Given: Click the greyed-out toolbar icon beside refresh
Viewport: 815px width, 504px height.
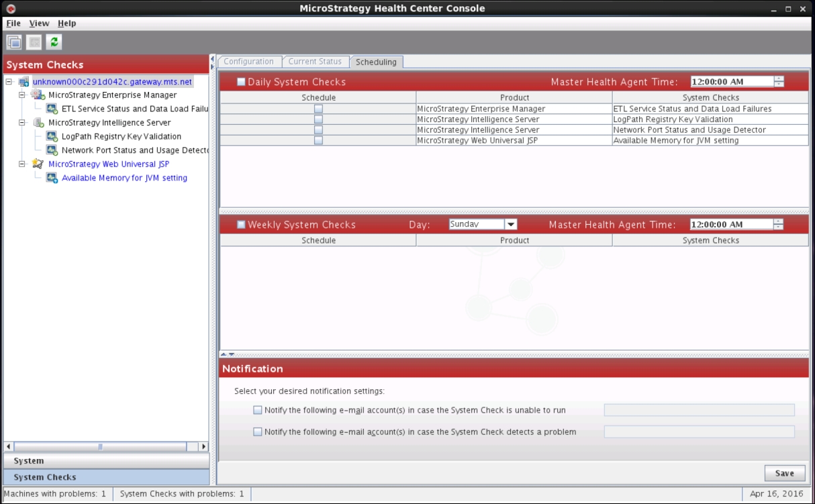Looking at the screenshot, I should 34,42.
